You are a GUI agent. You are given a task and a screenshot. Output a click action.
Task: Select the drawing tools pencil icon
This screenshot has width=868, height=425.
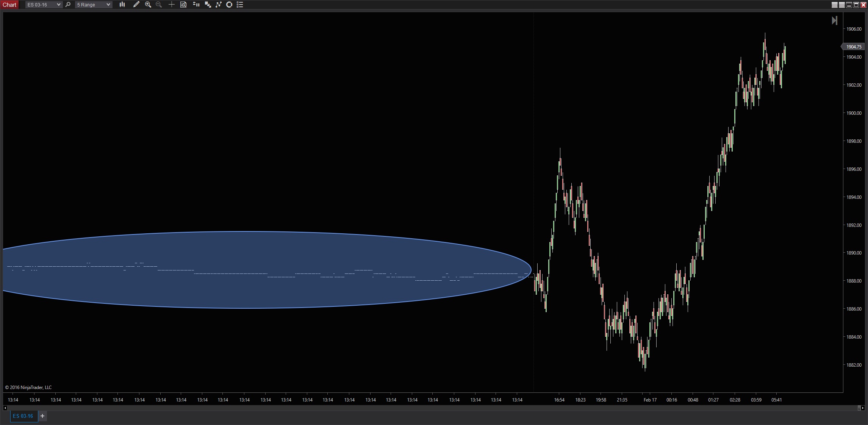(x=136, y=5)
